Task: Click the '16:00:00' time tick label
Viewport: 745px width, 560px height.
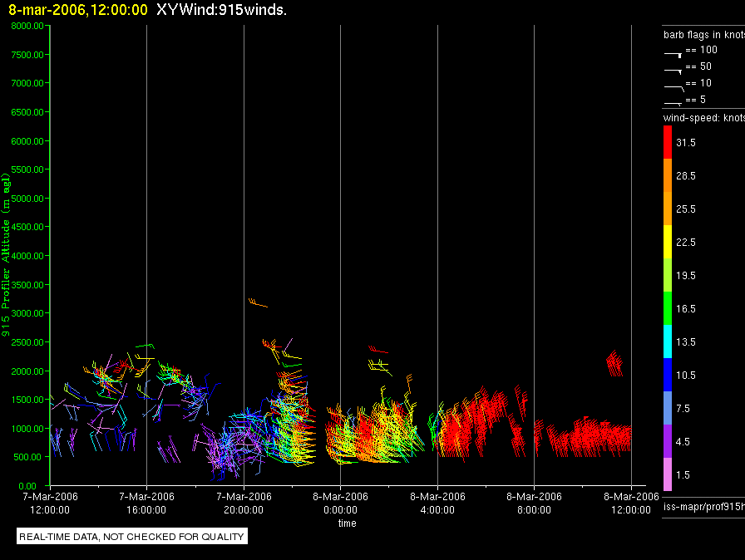Action: coord(146,510)
